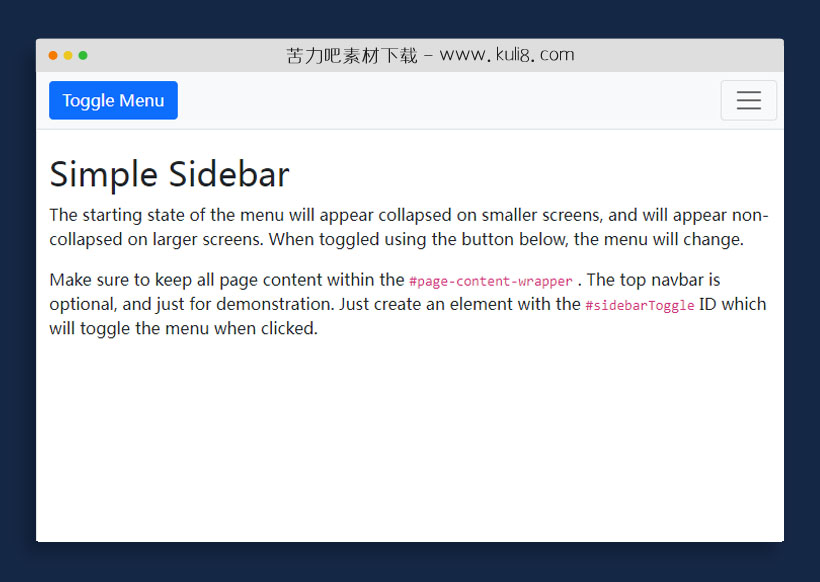
Task: Click the orange-red window dot
Action: [x=53, y=55]
